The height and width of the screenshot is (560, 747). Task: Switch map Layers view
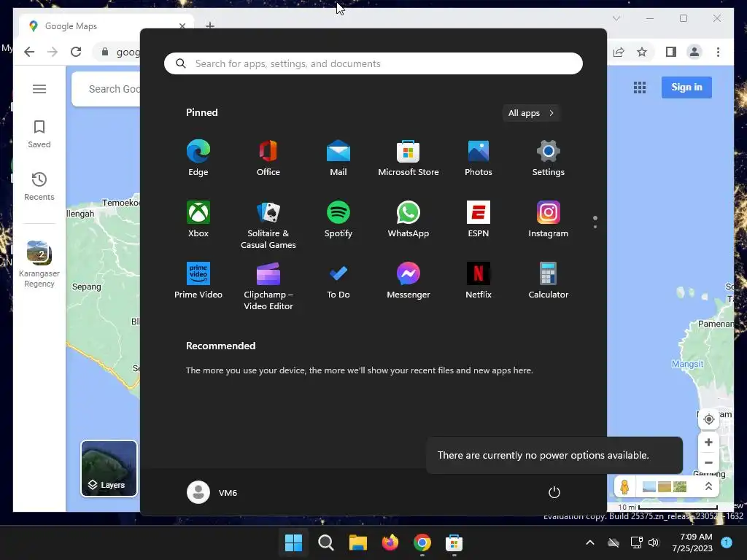(109, 469)
